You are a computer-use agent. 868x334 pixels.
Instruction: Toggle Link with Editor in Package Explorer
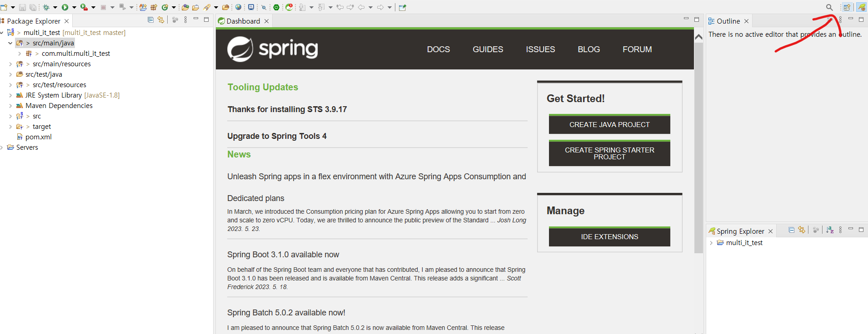pyautogui.click(x=161, y=20)
